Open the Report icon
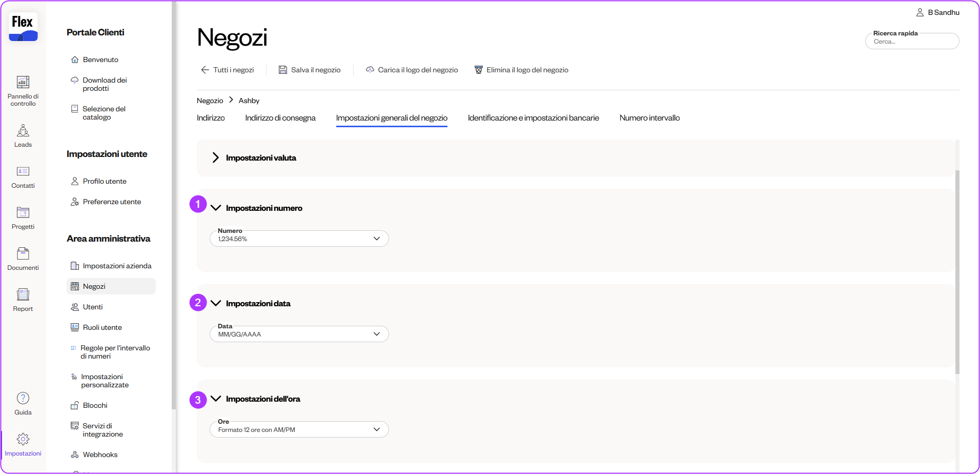980x474 pixels. tap(23, 295)
